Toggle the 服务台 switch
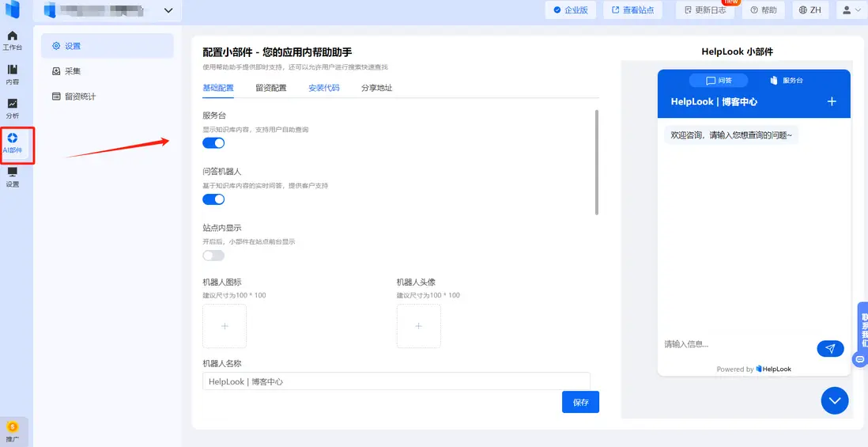 point(213,143)
